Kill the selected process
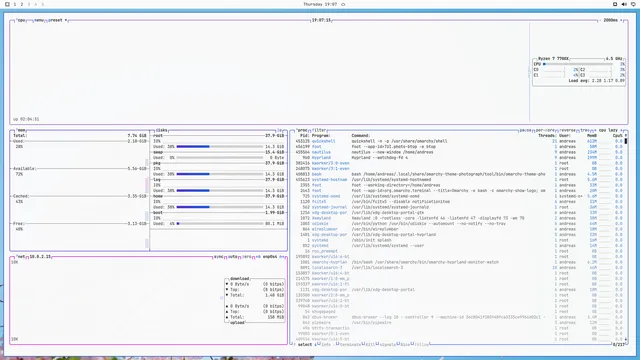This screenshot has height=360, width=640. coord(369,344)
